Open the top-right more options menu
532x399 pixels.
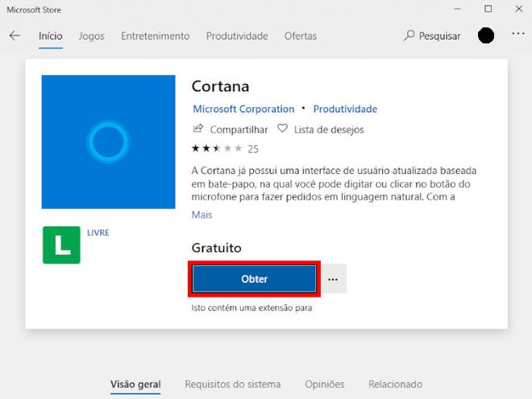pos(518,34)
